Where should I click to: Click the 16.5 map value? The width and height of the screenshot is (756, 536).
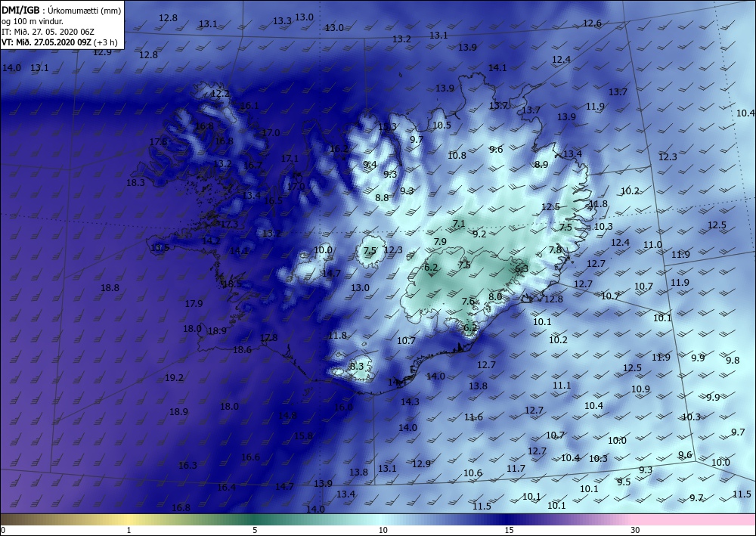274,200
